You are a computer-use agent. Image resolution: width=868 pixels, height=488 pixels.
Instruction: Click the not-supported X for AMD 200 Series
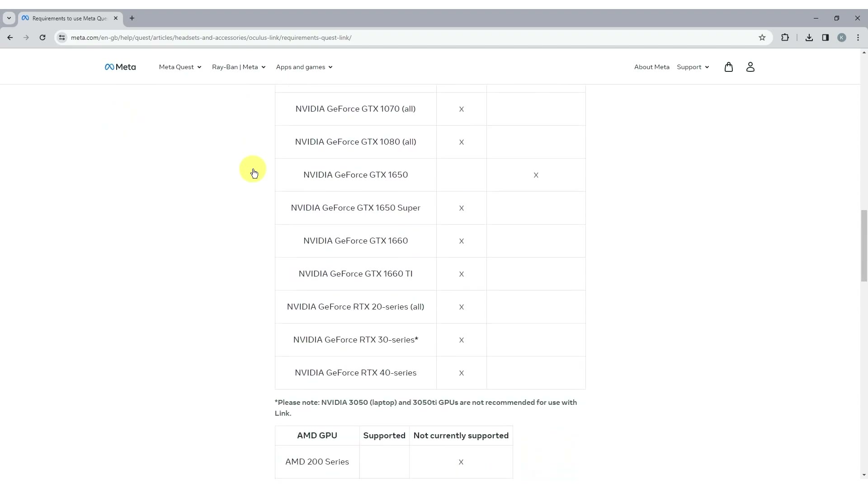point(461,462)
